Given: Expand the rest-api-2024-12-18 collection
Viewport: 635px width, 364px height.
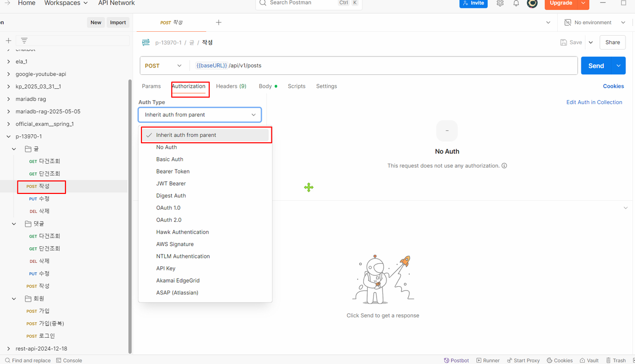Looking at the screenshot, I should point(8,349).
